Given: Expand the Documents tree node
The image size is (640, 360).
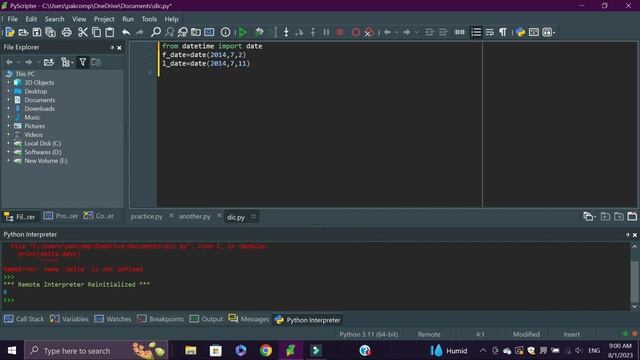Looking at the screenshot, I should tap(8, 100).
